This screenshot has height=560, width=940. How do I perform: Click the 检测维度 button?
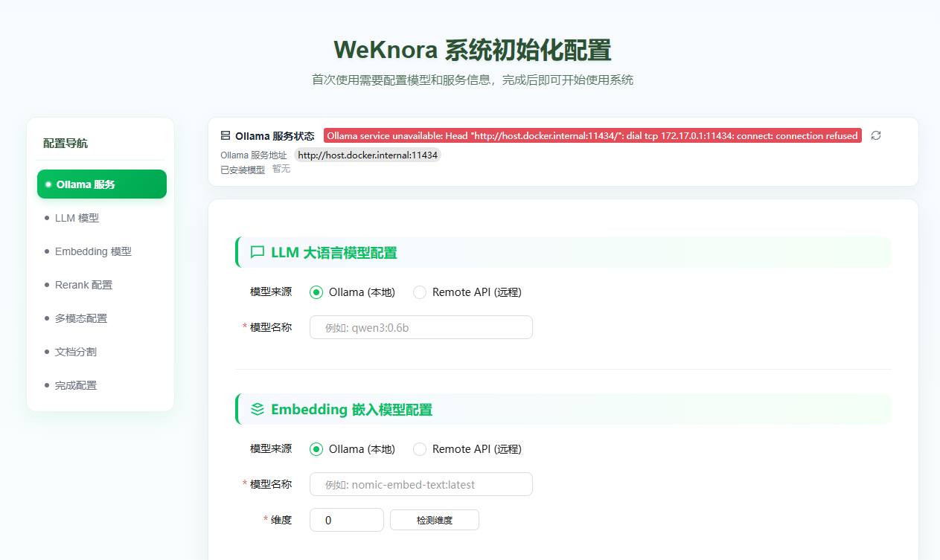pyautogui.click(x=434, y=519)
